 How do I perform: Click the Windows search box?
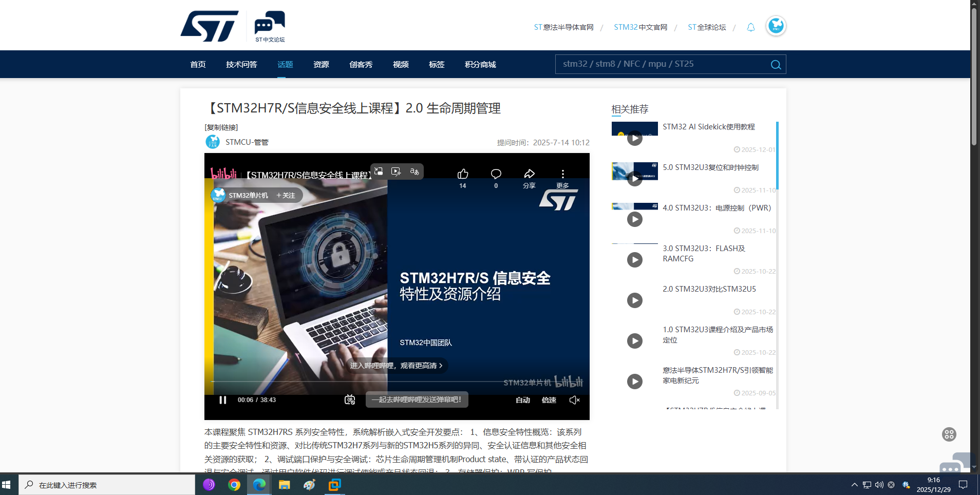107,485
